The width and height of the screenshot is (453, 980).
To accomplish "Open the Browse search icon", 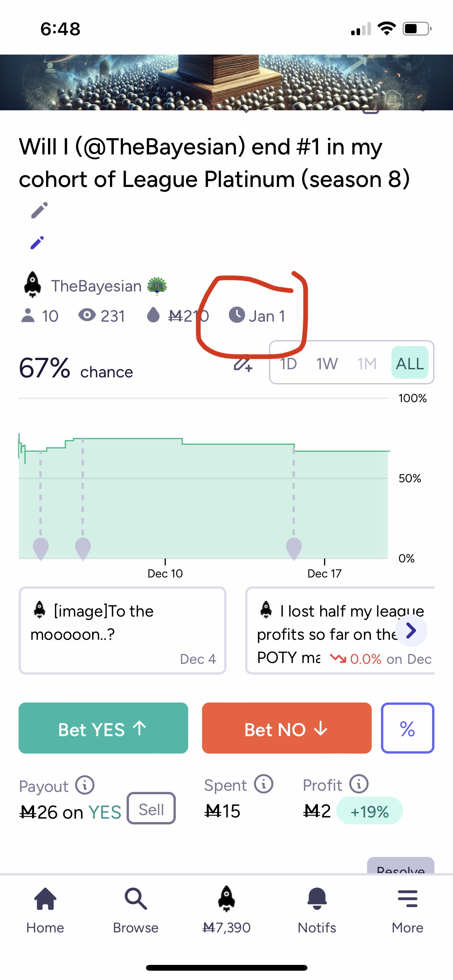I will coord(136,898).
